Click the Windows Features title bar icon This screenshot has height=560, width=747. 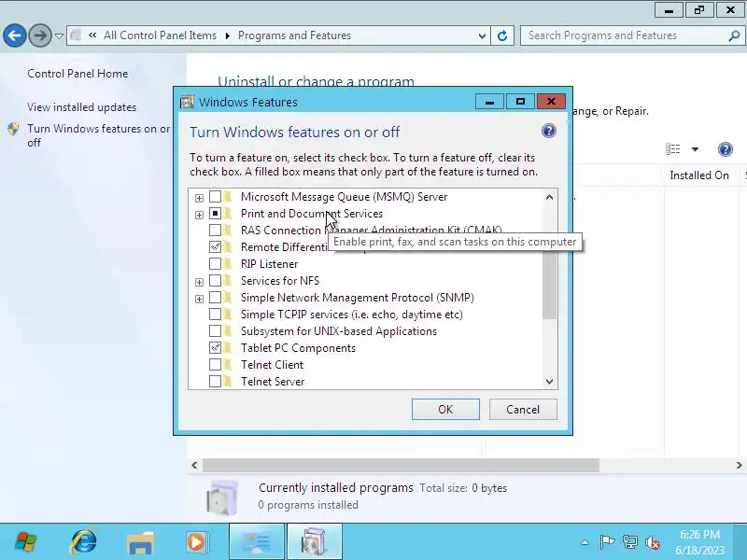188,102
